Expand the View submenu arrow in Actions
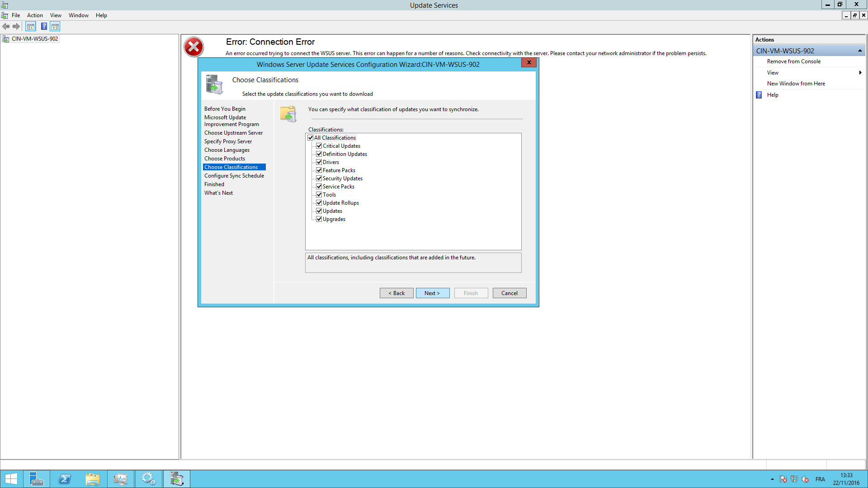868x488 pixels. [860, 73]
